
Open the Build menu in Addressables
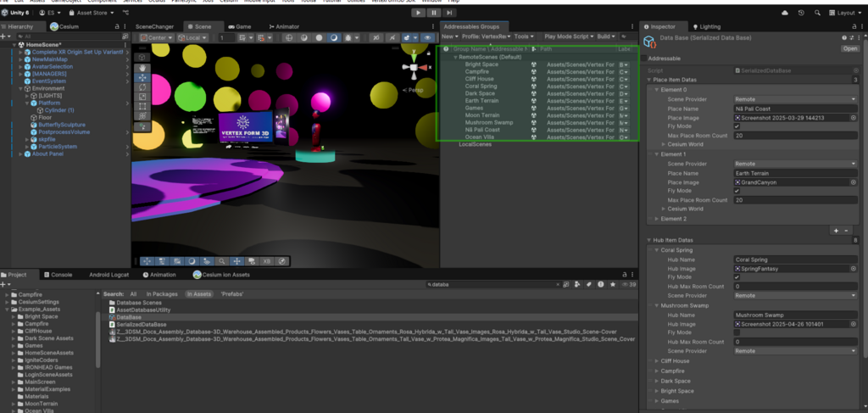coord(605,37)
